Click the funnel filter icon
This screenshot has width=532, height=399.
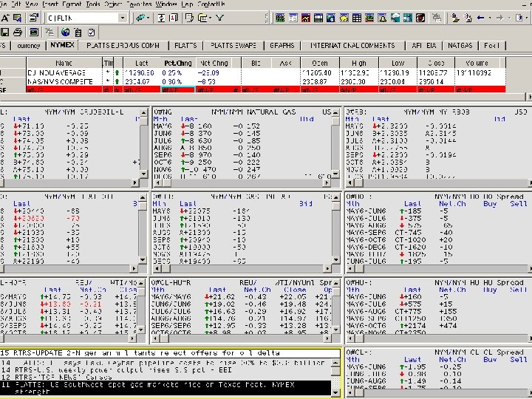click(220, 18)
